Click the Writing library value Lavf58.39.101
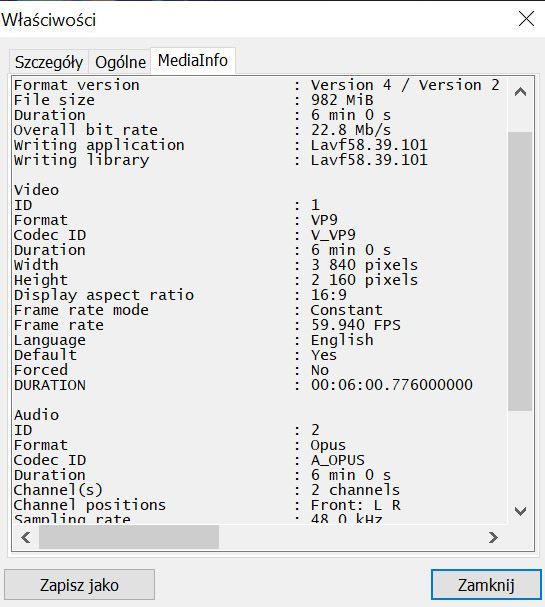Screen dimensions: 545x607 [369, 160]
